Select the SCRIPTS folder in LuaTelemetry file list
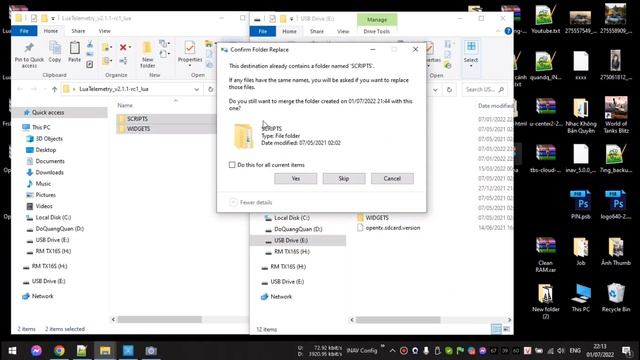Image resolution: width=640 pixels, height=360 pixels. point(138,119)
